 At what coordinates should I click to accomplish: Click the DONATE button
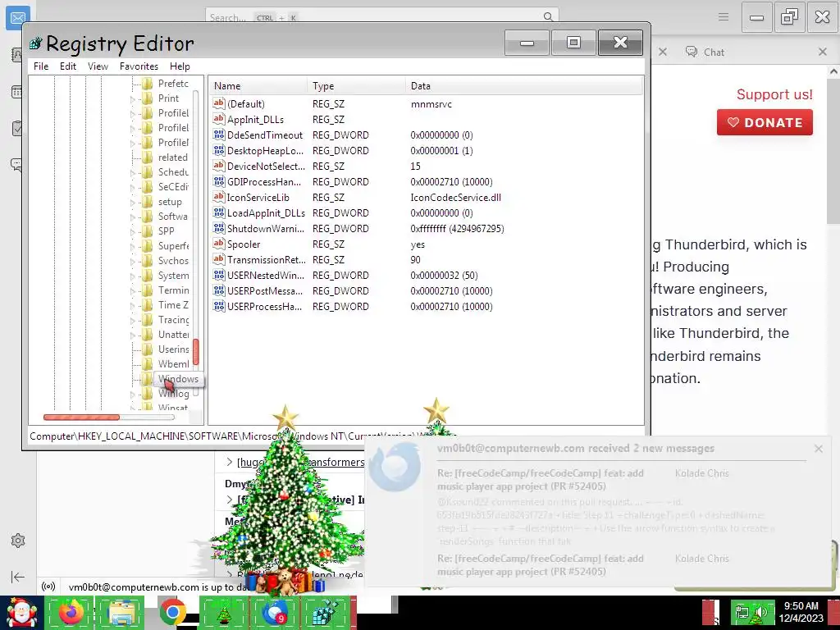pos(765,122)
